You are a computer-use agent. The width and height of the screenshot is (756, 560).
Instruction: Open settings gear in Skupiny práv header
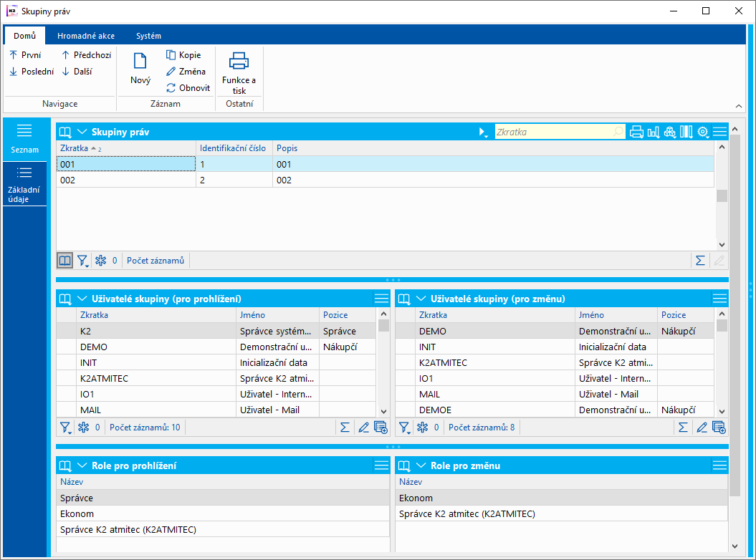coord(703,132)
